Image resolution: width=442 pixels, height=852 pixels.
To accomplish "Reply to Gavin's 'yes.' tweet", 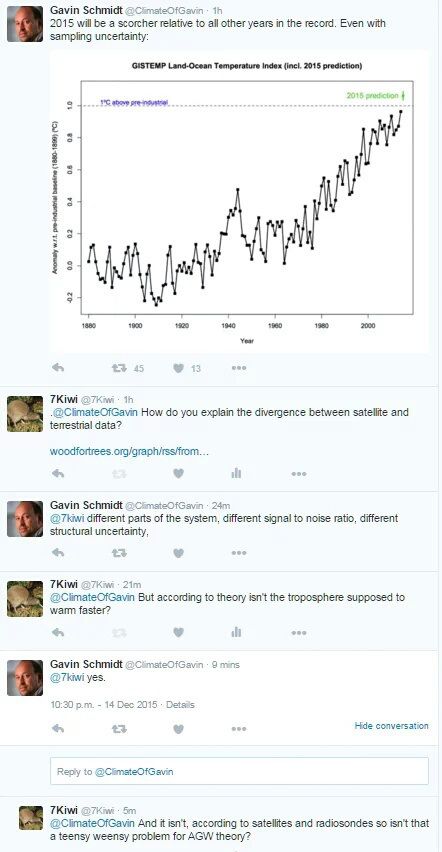I will [58, 729].
